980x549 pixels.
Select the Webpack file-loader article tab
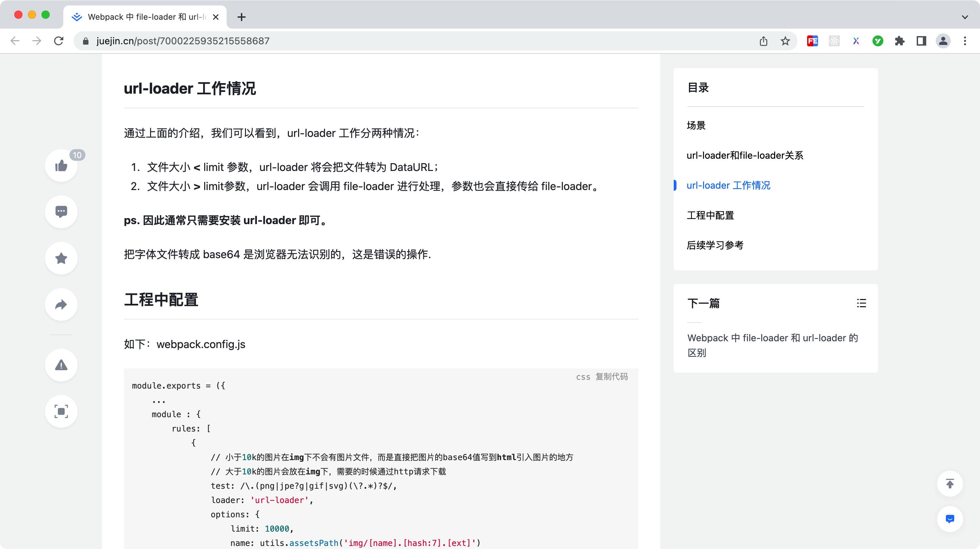point(141,17)
